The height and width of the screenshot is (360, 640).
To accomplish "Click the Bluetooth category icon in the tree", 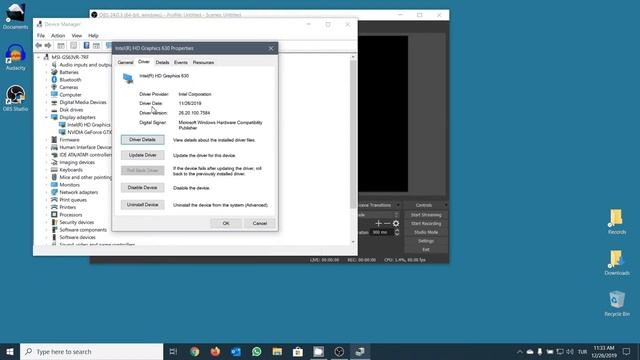I will coord(54,80).
